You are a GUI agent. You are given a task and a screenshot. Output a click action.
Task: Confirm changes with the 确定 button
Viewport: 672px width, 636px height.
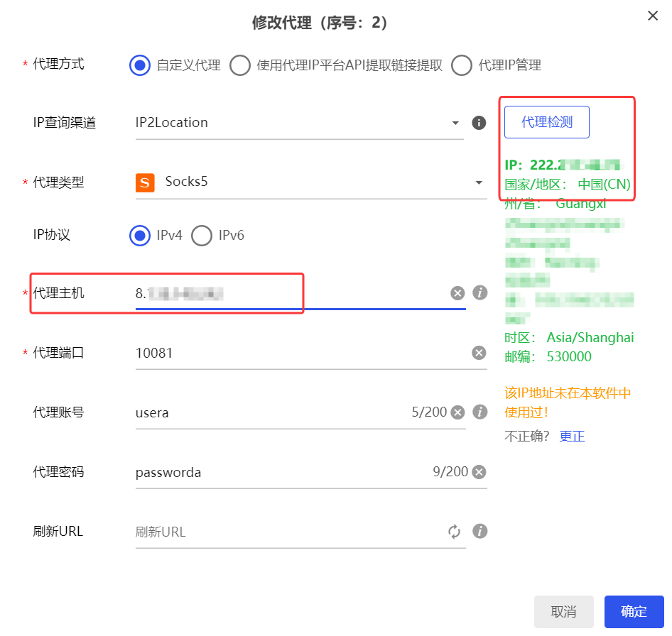coord(634,612)
